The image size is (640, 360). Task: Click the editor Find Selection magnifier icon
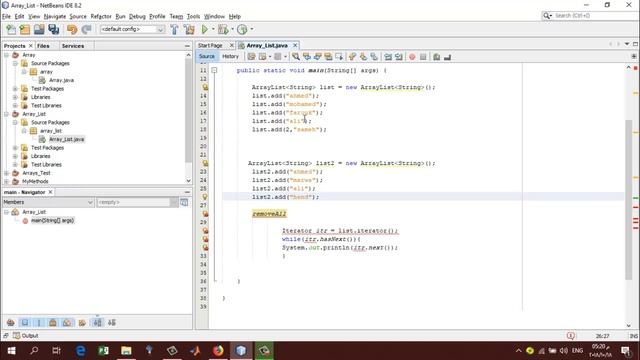(x=296, y=57)
